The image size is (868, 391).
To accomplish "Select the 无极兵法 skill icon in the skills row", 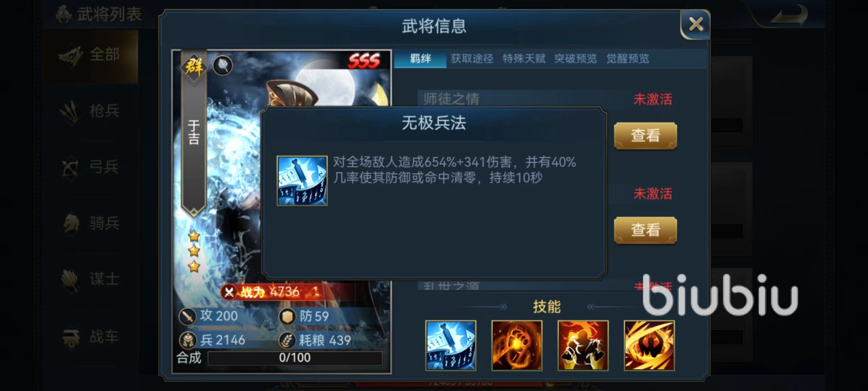I will click(451, 346).
